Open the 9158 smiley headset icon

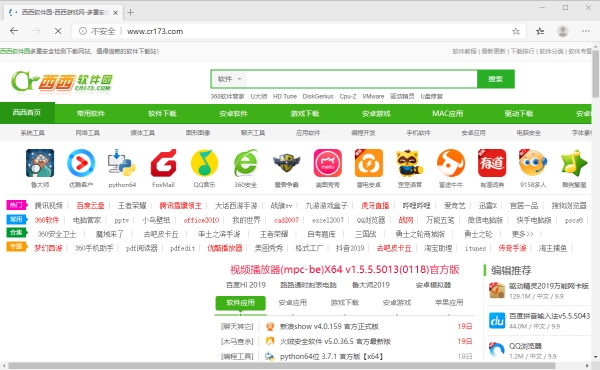tap(533, 163)
